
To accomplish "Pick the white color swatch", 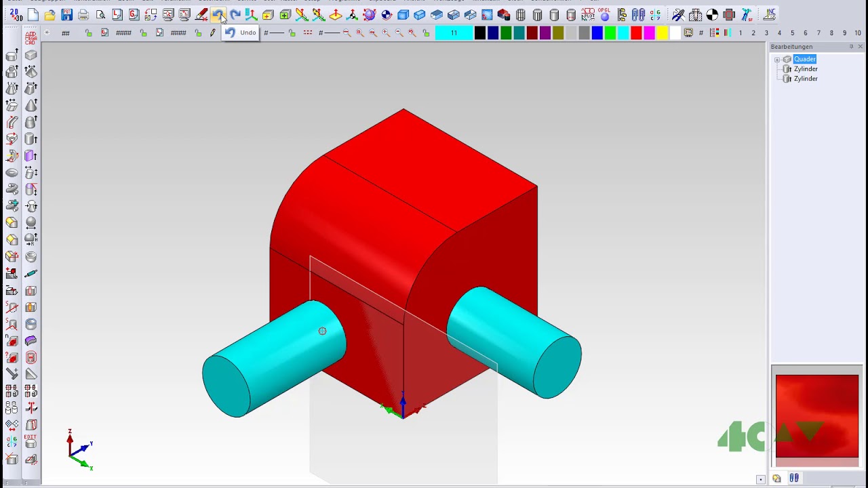I will click(675, 33).
